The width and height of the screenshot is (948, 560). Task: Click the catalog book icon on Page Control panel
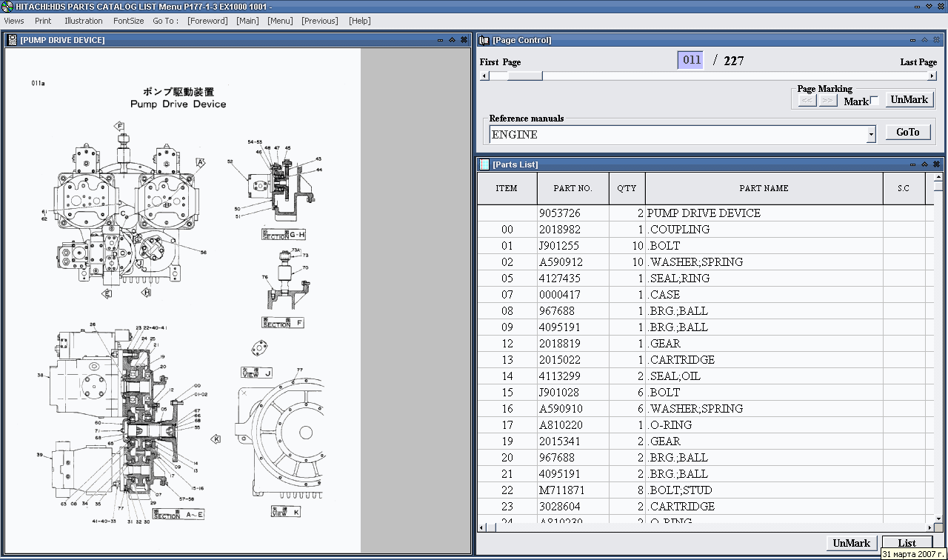pyautogui.click(x=483, y=40)
